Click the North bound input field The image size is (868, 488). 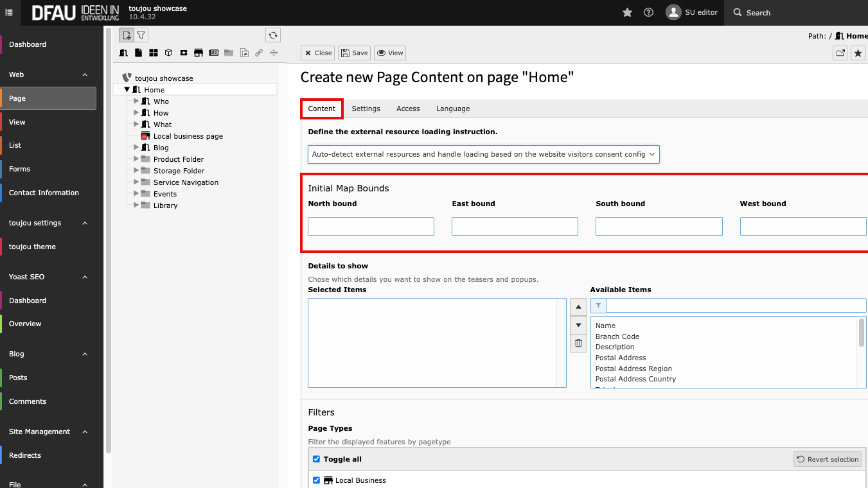coord(371,226)
